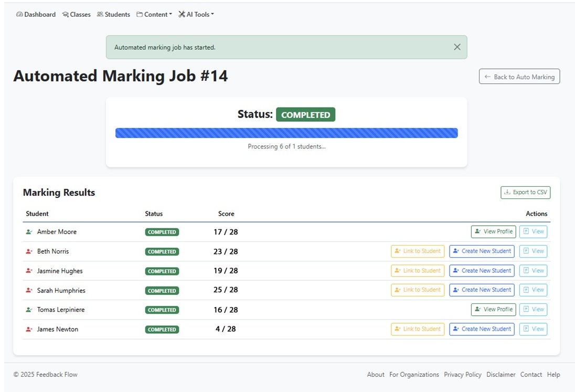Click the person-check icon on Tomas Lerpiniere's View Profile

point(477,310)
